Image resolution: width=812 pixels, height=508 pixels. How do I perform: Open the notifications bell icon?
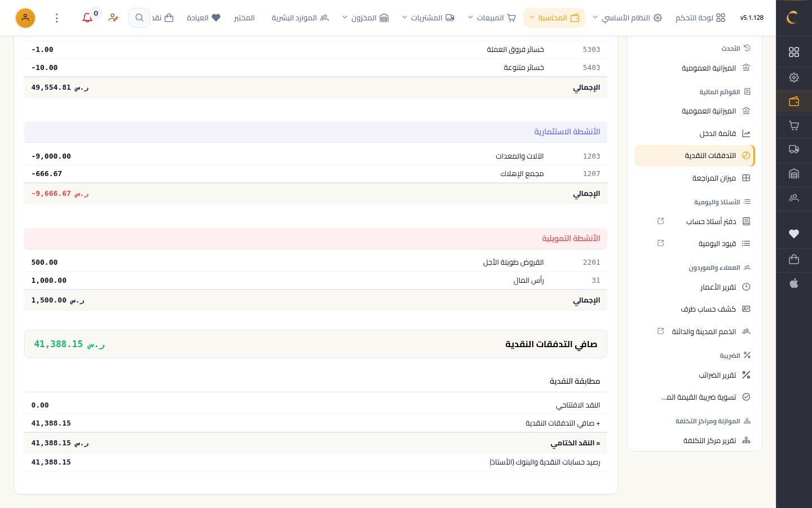[x=87, y=18]
